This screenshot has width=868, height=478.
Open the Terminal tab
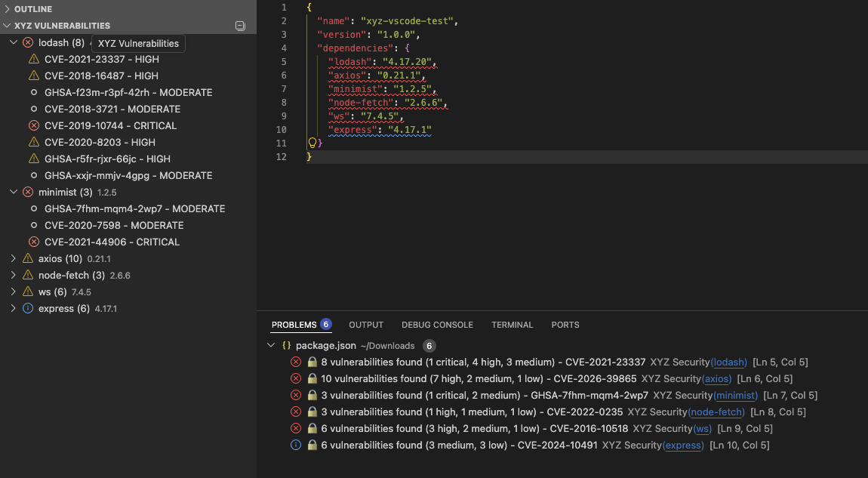(512, 325)
